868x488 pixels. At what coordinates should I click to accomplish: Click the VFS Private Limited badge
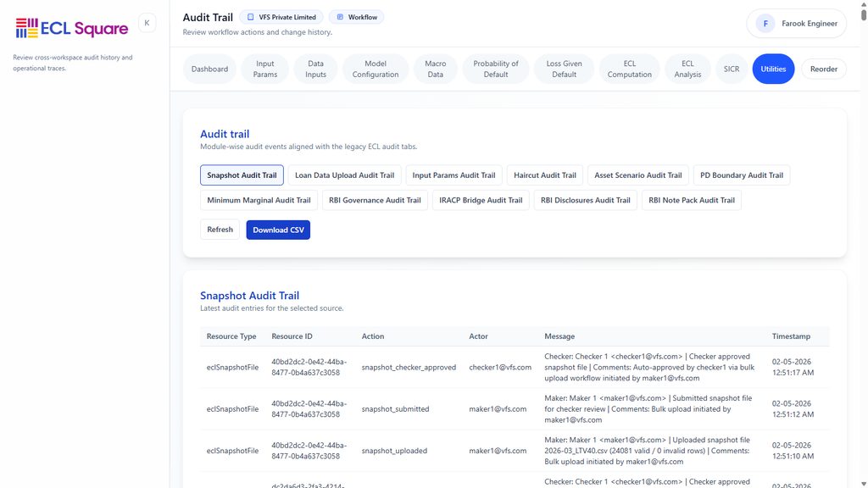coord(281,17)
